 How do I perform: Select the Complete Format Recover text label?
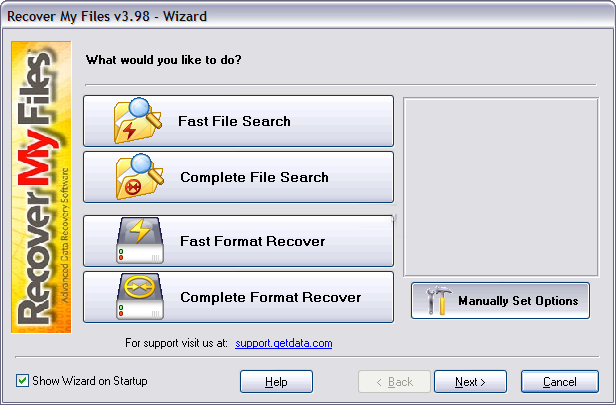click(270, 297)
